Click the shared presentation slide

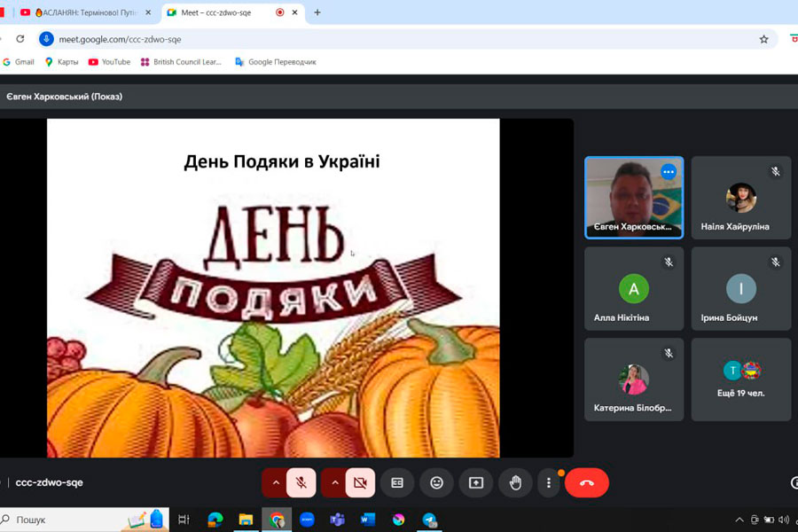click(273, 288)
